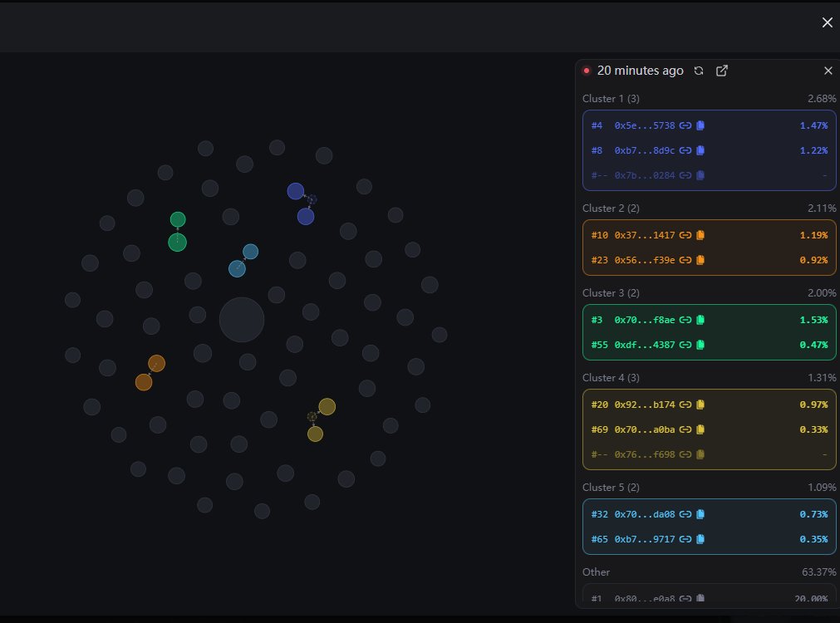
Task: Copy address 0x92...b174 in Cluster 4
Action: pos(700,405)
